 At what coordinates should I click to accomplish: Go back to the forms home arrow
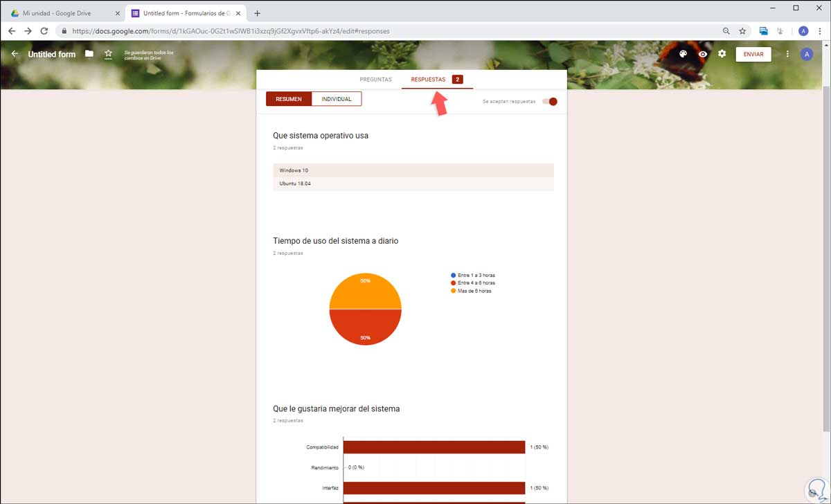coord(15,54)
